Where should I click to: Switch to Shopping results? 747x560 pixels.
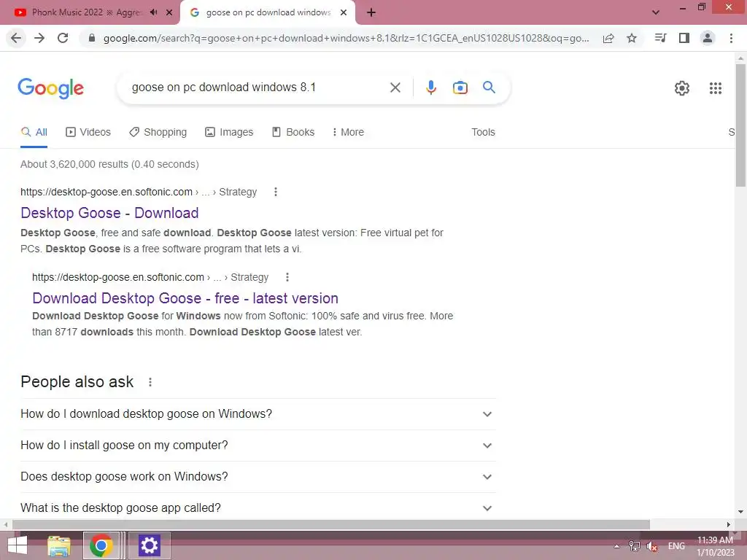[158, 133]
